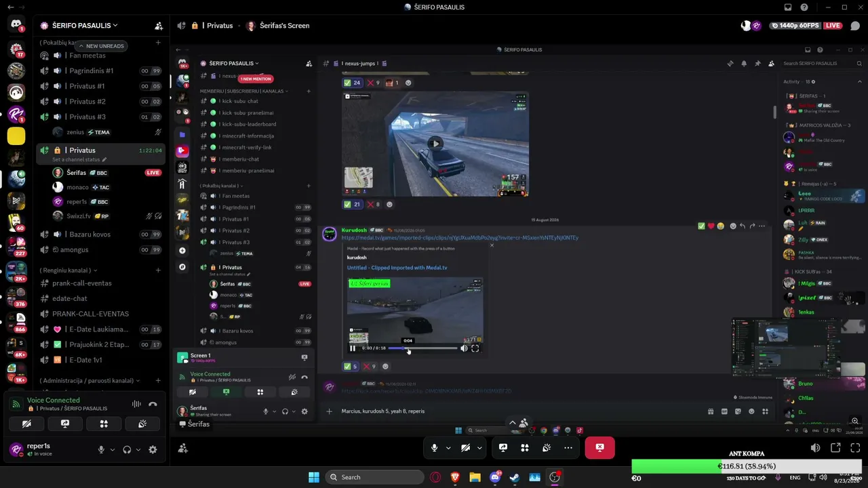Image resolution: width=868 pixels, height=488 pixels.
Task: Deafen using headphones icon in user panel
Action: point(127,449)
